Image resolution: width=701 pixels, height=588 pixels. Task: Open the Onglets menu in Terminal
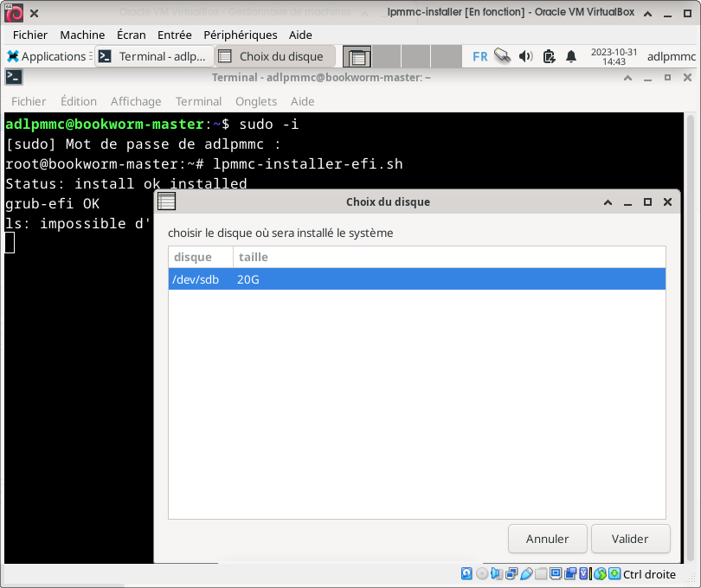256,101
